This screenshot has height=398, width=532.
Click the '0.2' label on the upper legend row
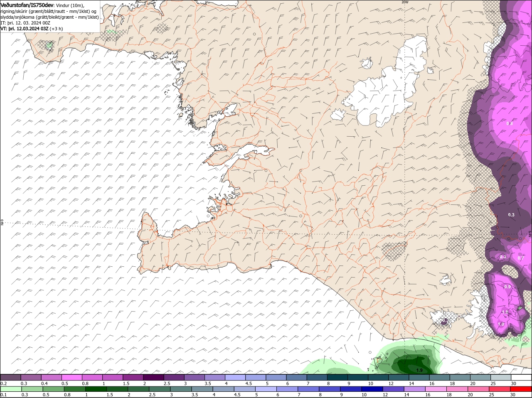[3, 383]
